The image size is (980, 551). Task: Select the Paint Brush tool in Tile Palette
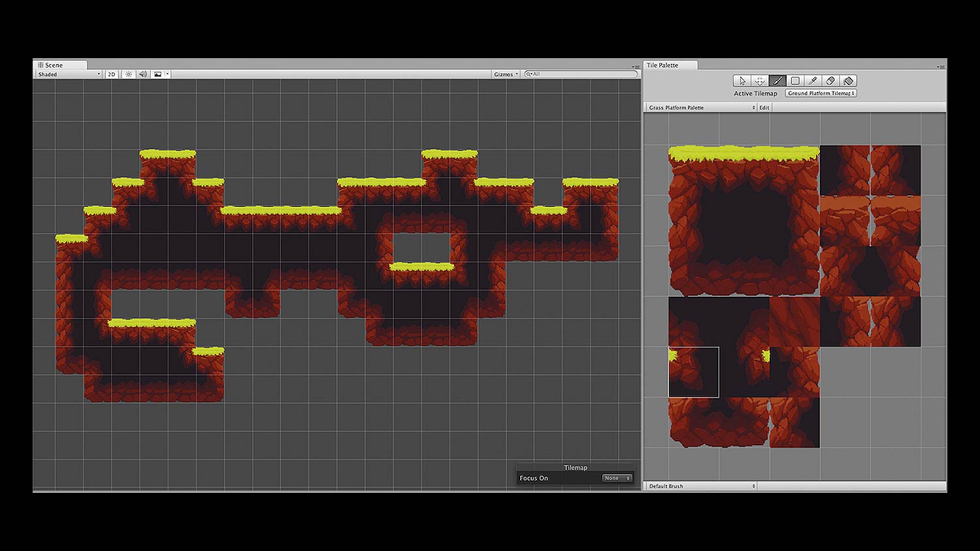(777, 80)
